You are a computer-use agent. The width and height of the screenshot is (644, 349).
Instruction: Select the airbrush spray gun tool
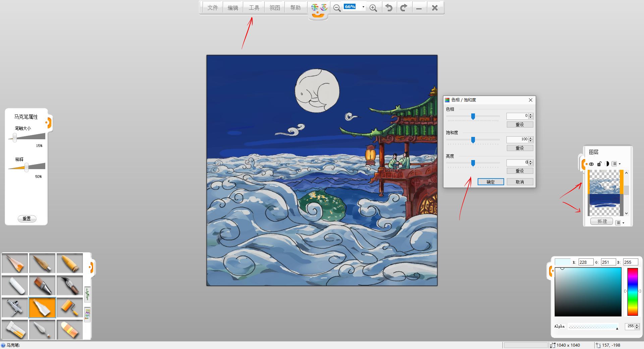click(x=15, y=307)
